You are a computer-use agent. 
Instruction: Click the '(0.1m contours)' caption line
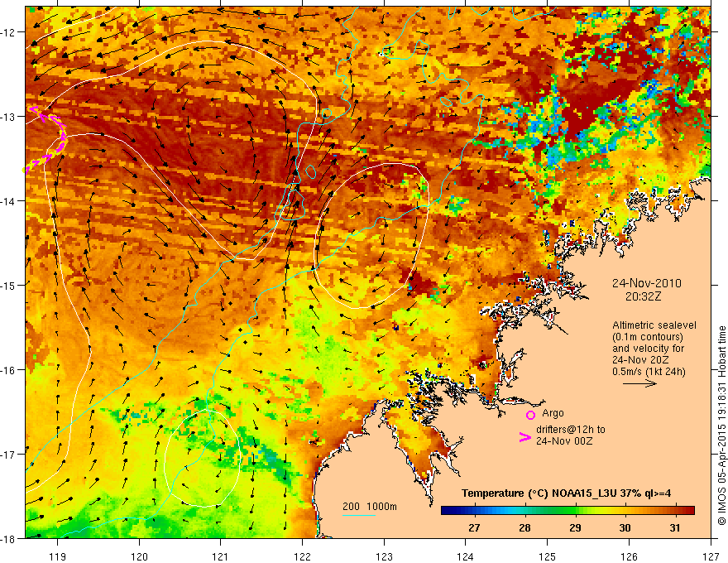click(x=648, y=337)
